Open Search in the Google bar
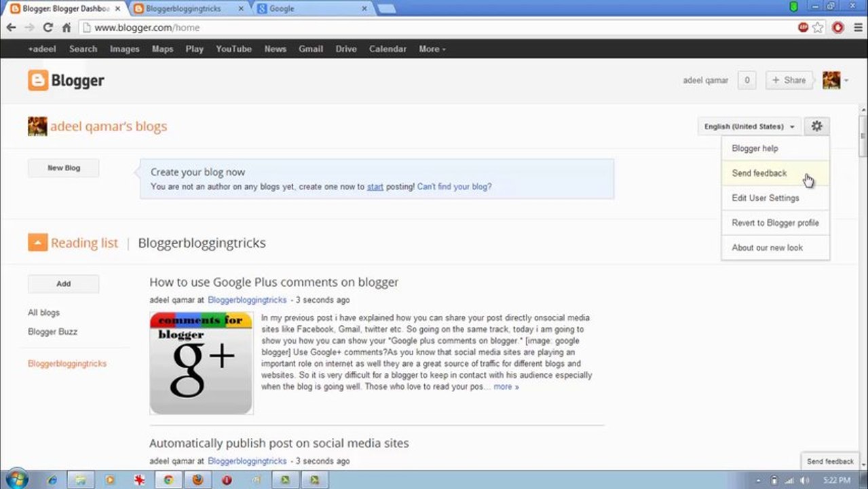The height and width of the screenshot is (489, 868). (83, 49)
